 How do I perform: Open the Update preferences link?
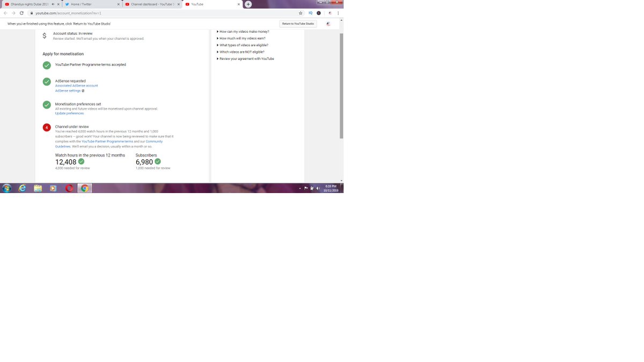pyautogui.click(x=69, y=113)
